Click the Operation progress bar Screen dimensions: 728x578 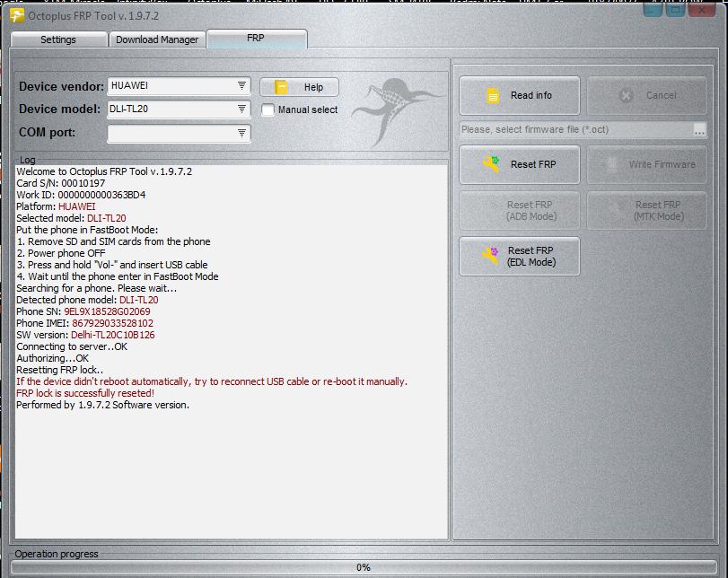pos(364,567)
